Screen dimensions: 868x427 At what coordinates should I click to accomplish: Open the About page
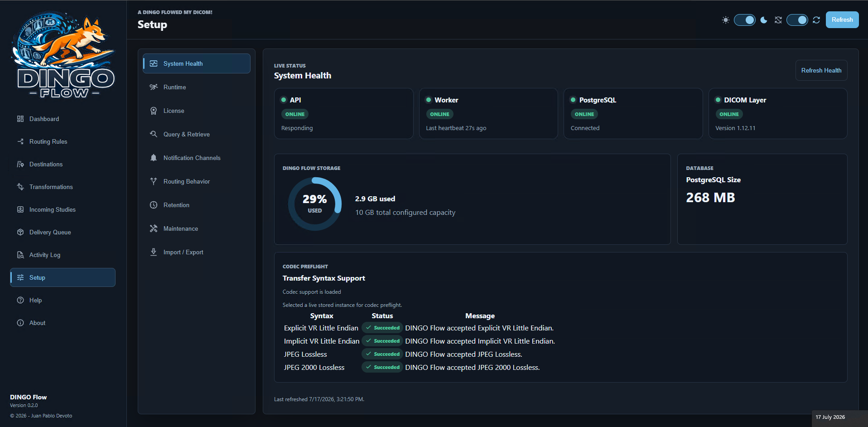[63, 323]
